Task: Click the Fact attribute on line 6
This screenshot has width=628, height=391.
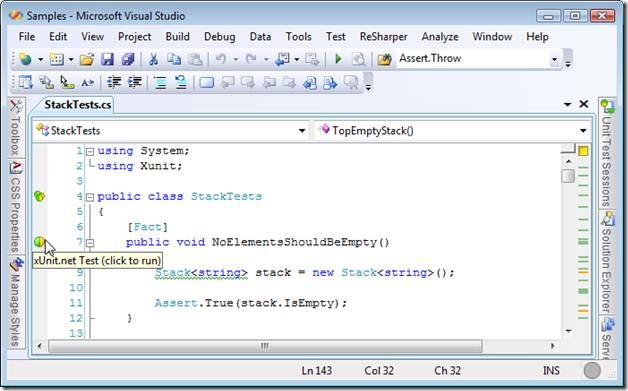Action: (147, 227)
